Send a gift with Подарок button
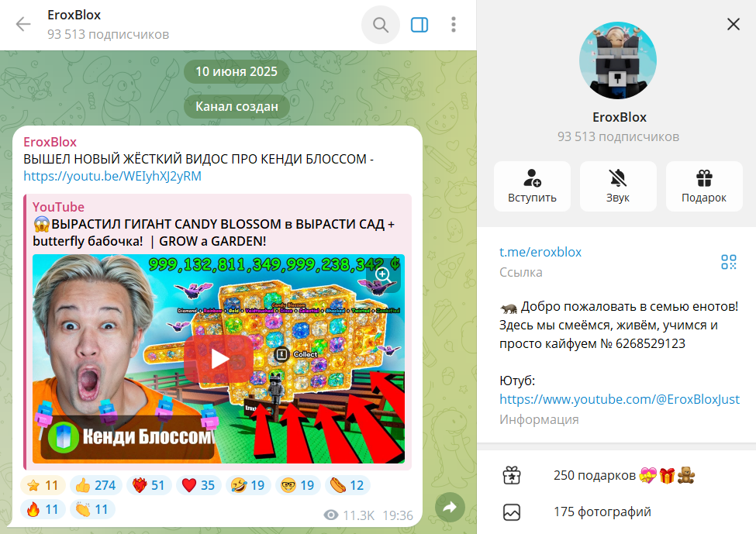 click(x=704, y=186)
